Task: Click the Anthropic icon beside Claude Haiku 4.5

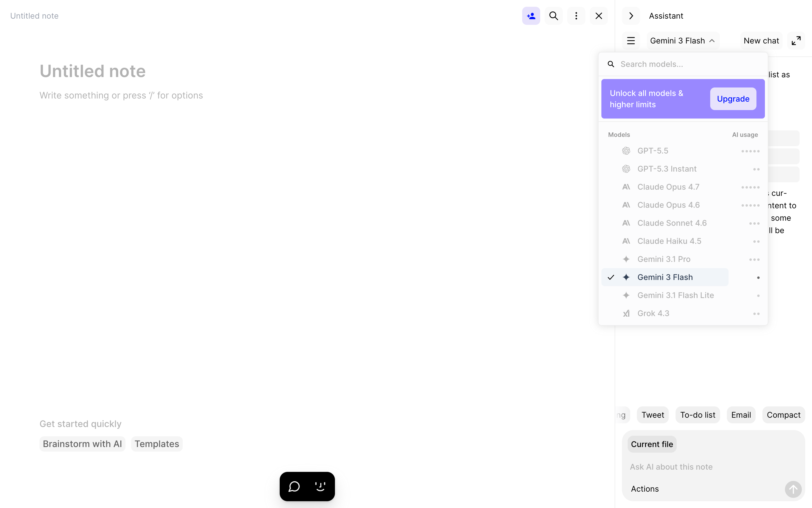Action: coord(626,241)
